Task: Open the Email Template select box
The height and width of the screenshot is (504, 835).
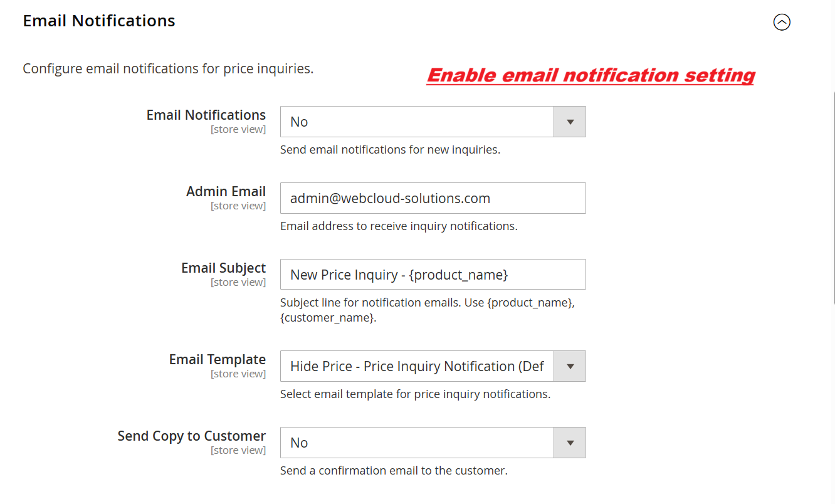Action: [x=417, y=366]
